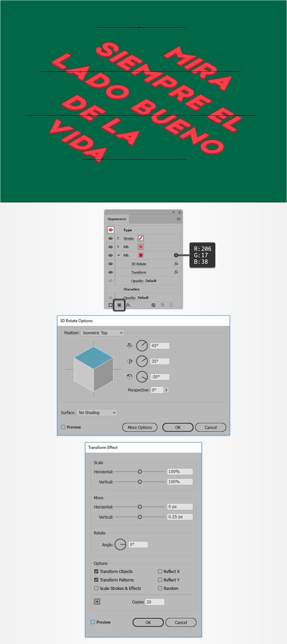This screenshot has width=287, height=644.
Task: Click the 3D Rotate effect link
Action: [139, 264]
